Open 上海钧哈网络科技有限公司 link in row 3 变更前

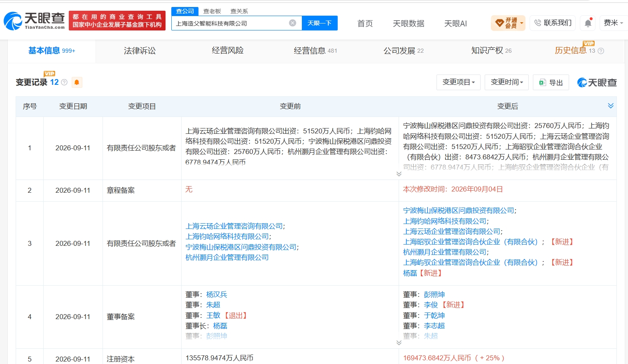click(227, 236)
